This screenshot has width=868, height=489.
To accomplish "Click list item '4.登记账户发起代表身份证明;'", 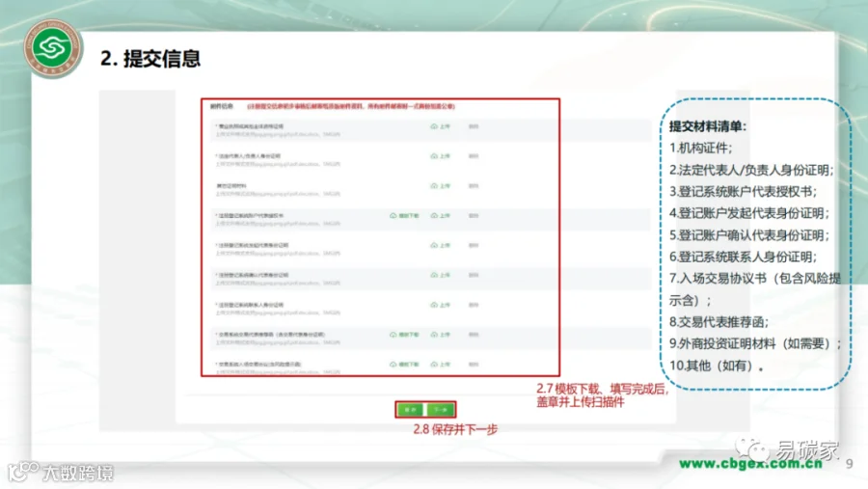I will tap(749, 213).
